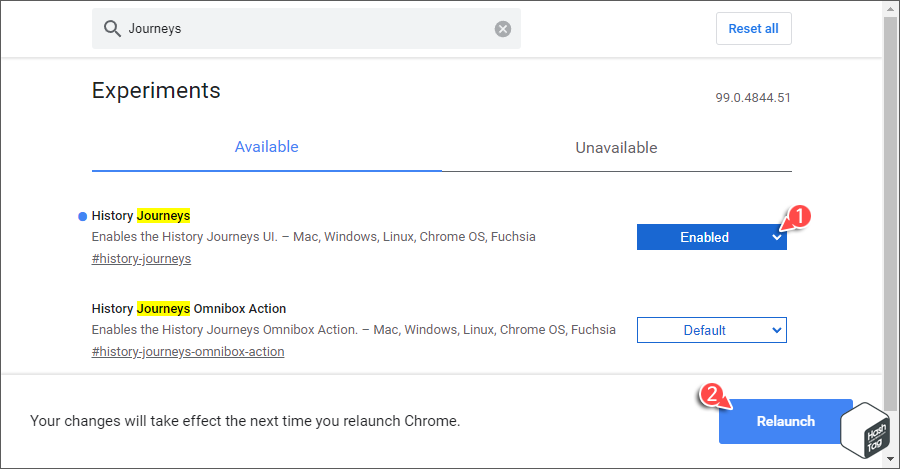900x469 pixels.
Task: Click the blue modified-flag dot indicator
Action: coord(82,216)
